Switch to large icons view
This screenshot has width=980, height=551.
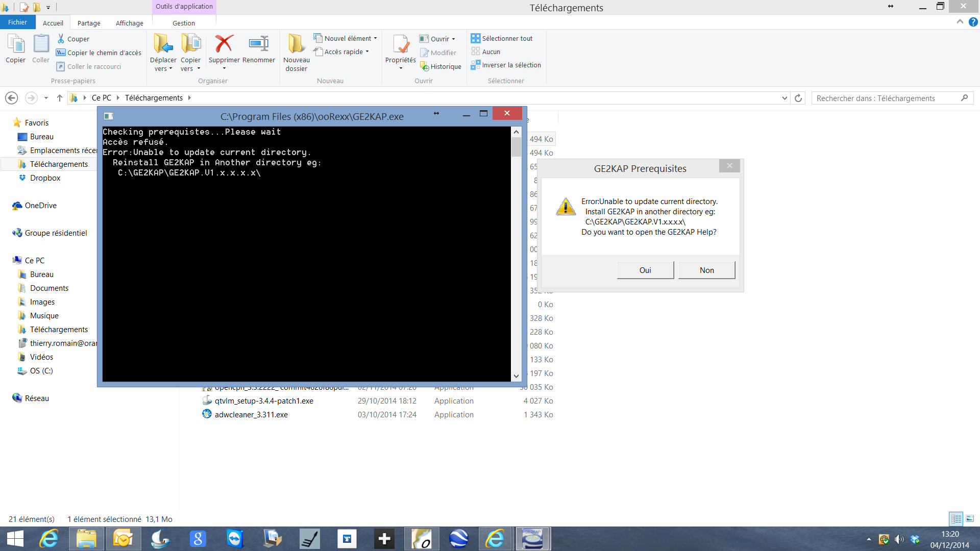970,519
